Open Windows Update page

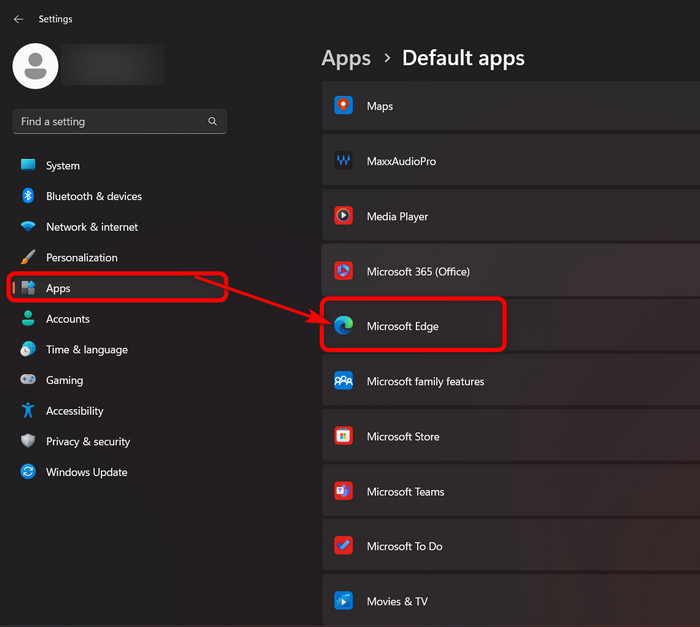coord(118,472)
